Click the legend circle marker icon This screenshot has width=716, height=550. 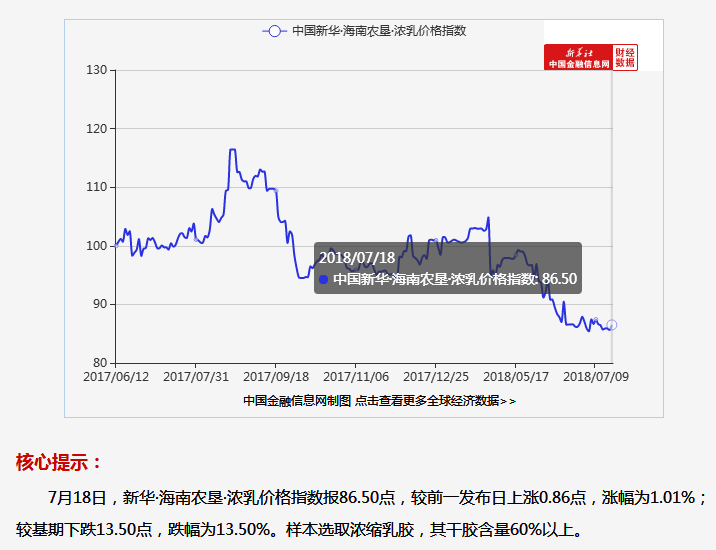(x=274, y=31)
